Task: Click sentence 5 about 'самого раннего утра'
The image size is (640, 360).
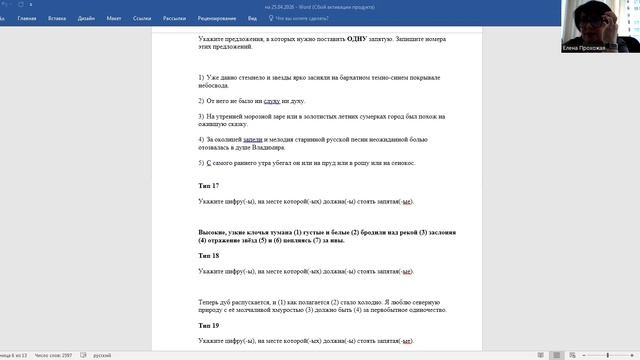Action: (x=307, y=163)
